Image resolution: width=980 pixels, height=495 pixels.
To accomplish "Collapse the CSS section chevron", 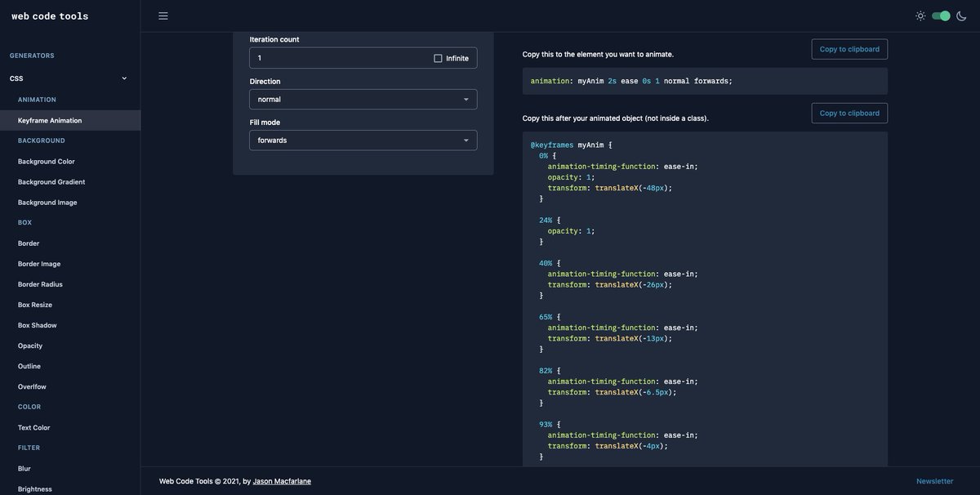I will click(x=124, y=78).
